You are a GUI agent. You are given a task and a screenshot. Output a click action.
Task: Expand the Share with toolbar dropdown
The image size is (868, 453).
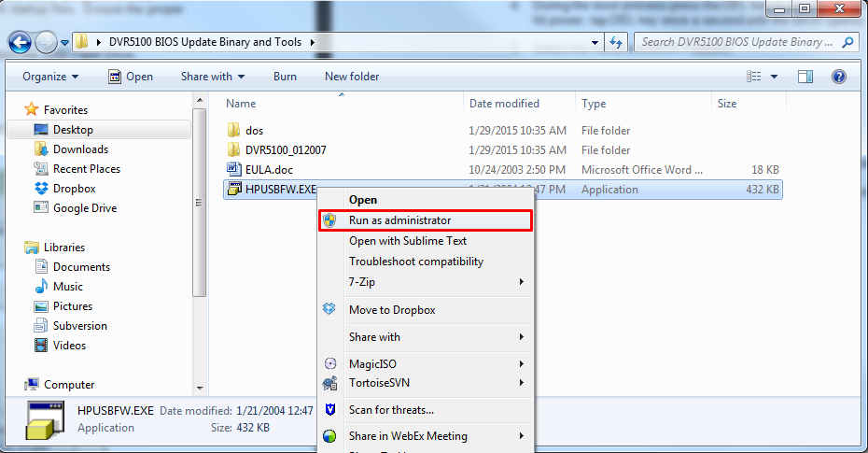coord(213,77)
